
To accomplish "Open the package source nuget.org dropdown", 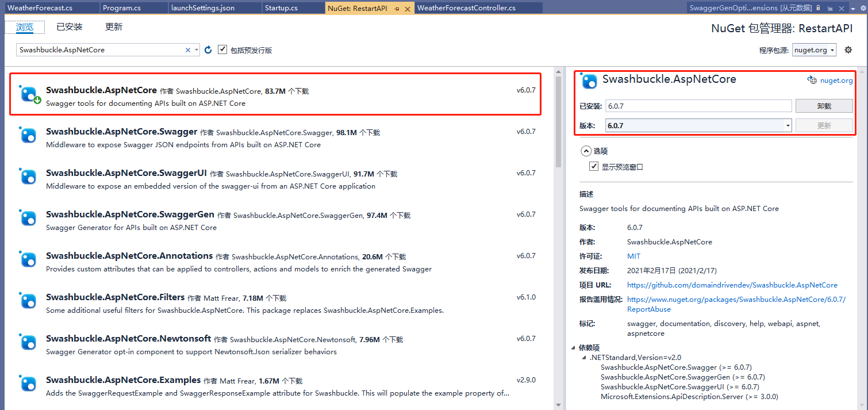I will click(814, 50).
